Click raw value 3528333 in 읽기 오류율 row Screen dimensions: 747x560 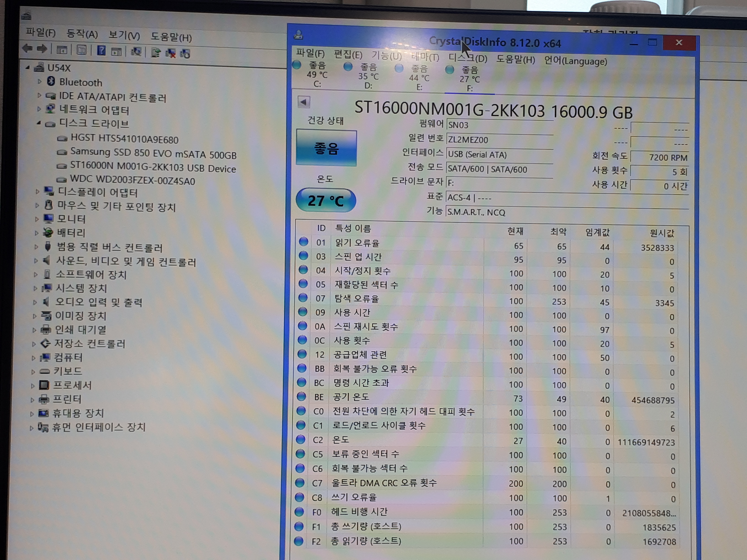(657, 248)
